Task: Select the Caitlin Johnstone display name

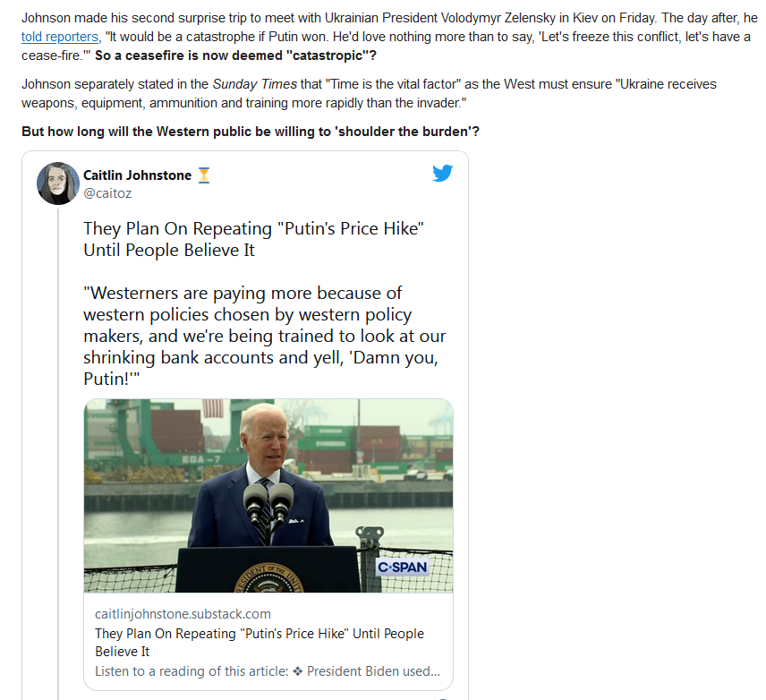Action: (x=137, y=175)
